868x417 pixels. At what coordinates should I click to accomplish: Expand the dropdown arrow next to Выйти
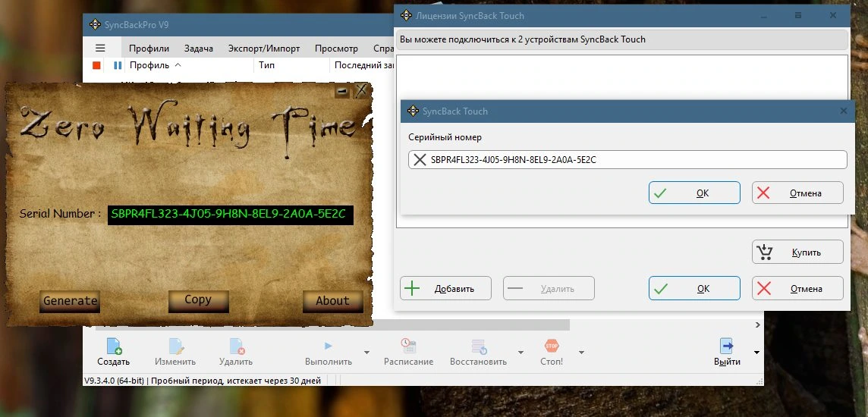pyautogui.click(x=756, y=353)
